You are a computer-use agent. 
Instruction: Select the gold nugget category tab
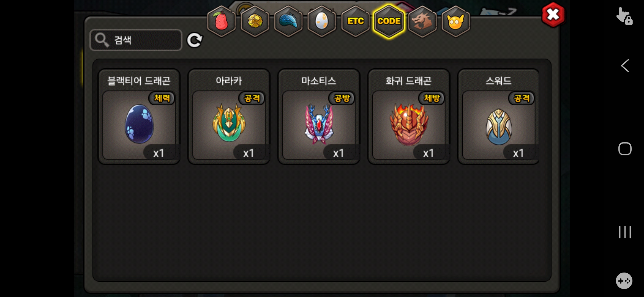tap(255, 21)
